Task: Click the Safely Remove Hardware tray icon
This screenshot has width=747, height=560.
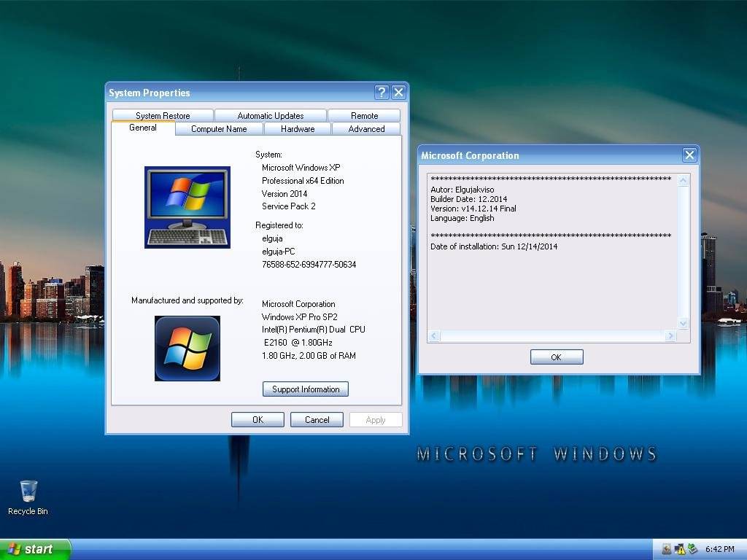Action: click(692, 549)
